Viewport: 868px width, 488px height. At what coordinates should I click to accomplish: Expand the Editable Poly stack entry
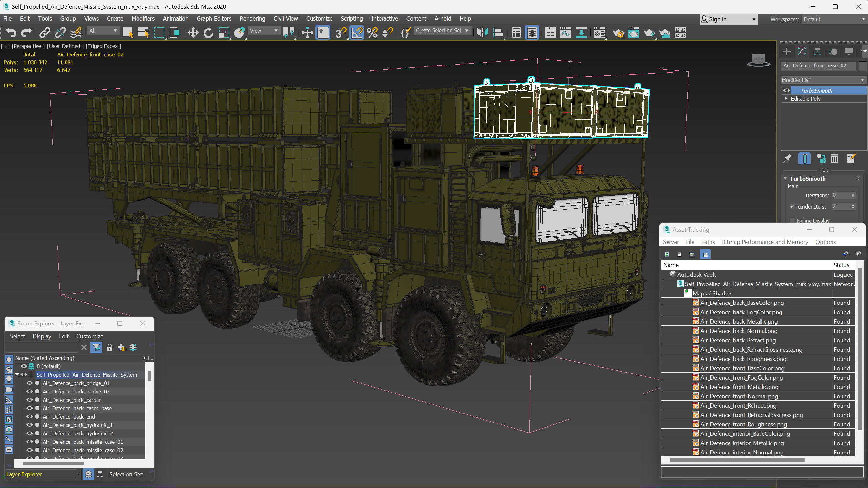(x=786, y=99)
